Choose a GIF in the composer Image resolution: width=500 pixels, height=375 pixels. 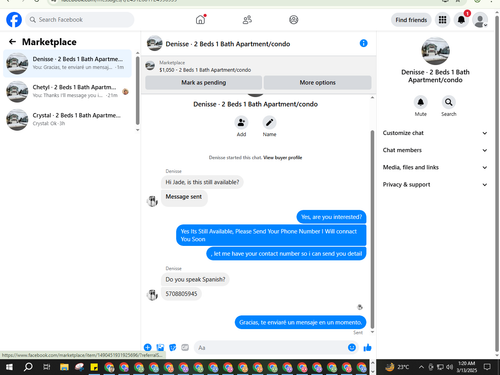click(x=185, y=348)
